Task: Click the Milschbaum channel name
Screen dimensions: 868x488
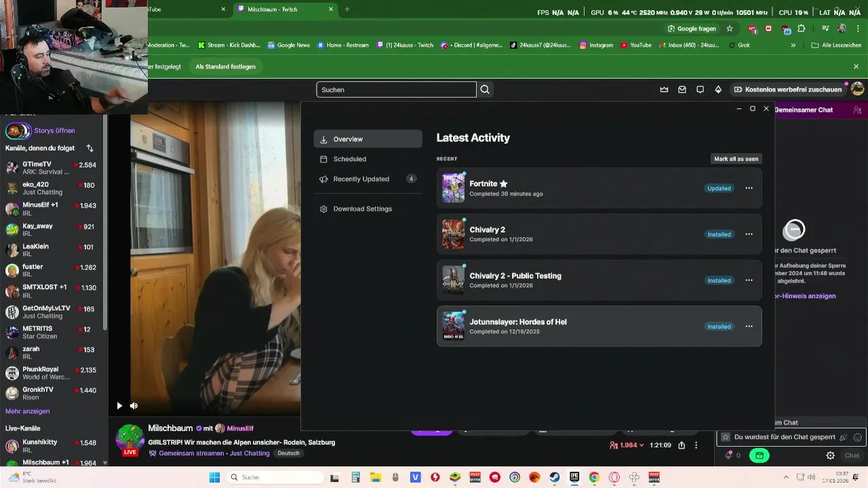Action: (x=170, y=428)
